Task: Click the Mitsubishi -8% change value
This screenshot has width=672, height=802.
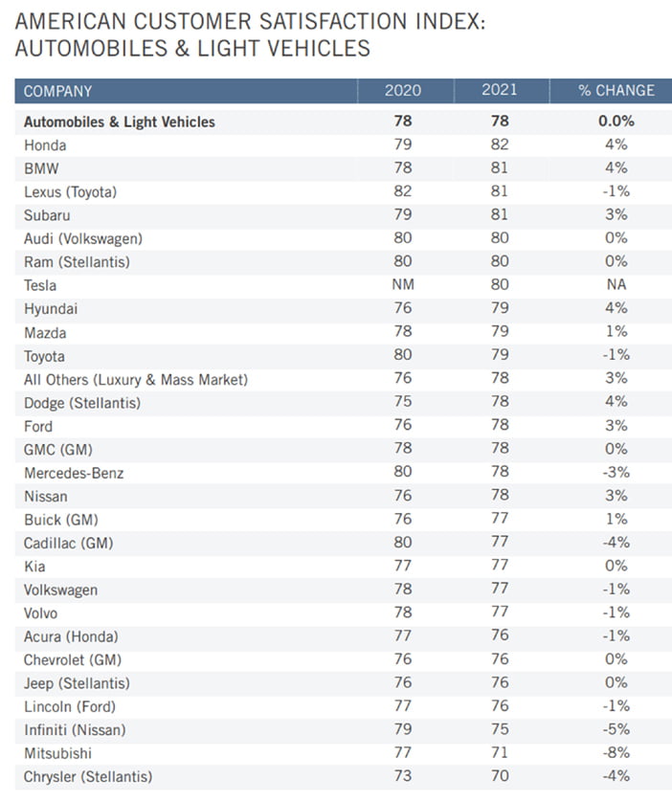Action: coord(616,753)
